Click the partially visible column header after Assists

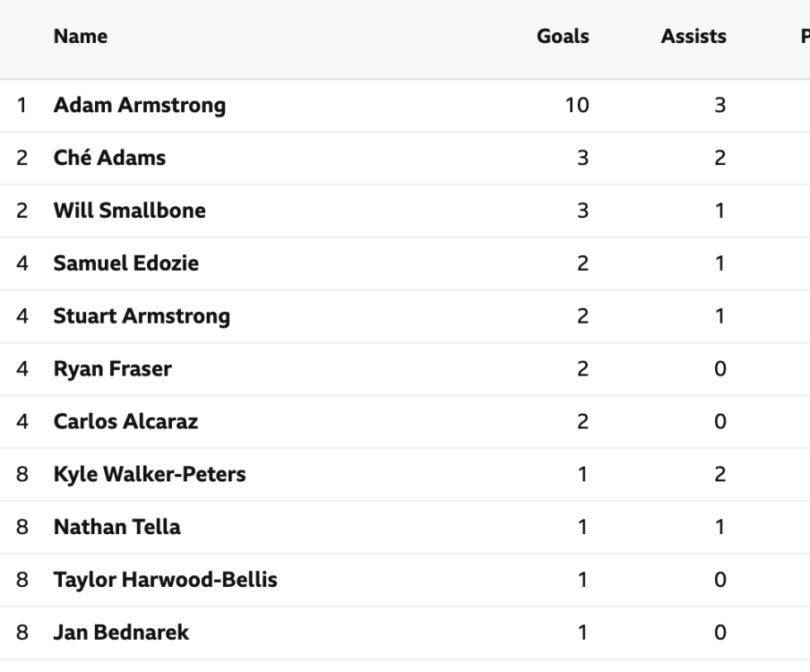(804, 38)
